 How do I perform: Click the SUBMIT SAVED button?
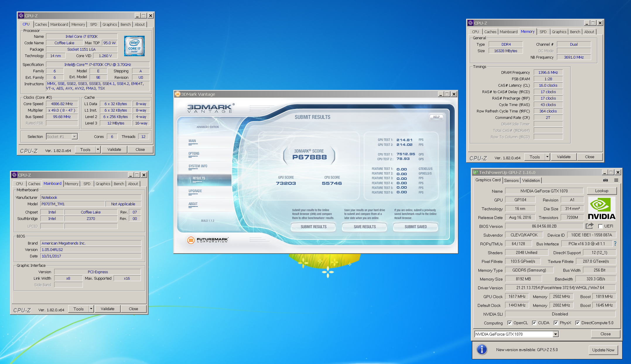415,227
